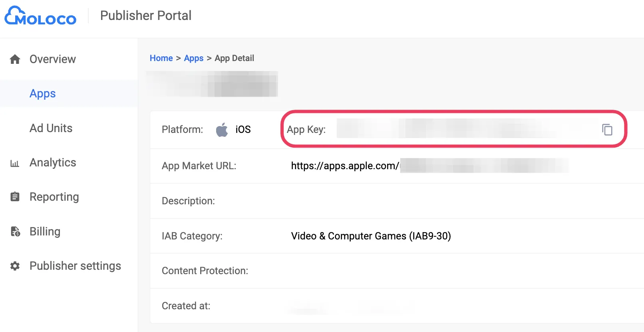Copy the App Key with the copy icon

607,130
